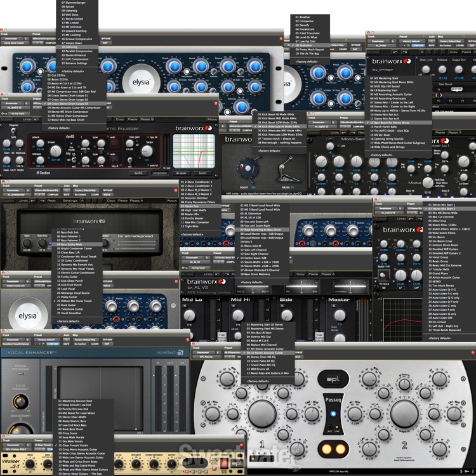The width and height of the screenshot is (476, 476).
Task: Click brainworx logo on bx_shredspread amp
Action: tap(89, 221)
